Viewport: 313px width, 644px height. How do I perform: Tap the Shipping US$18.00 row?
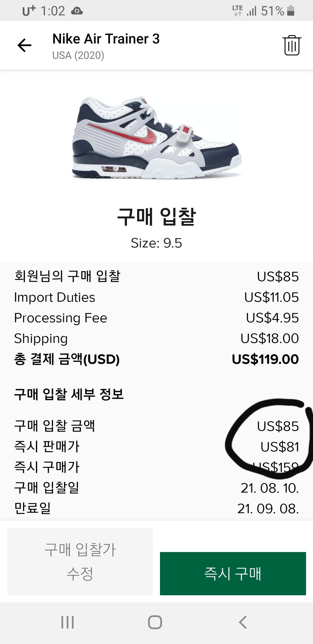pos(156,339)
